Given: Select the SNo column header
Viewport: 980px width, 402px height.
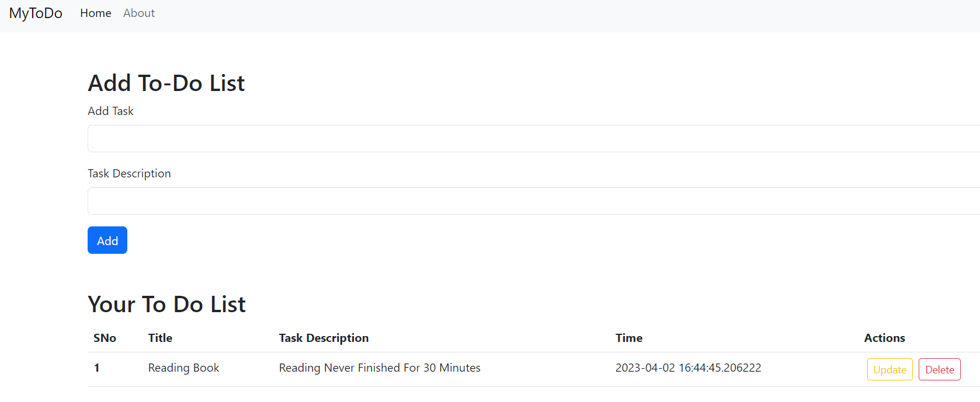Looking at the screenshot, I should click(105, 338).
